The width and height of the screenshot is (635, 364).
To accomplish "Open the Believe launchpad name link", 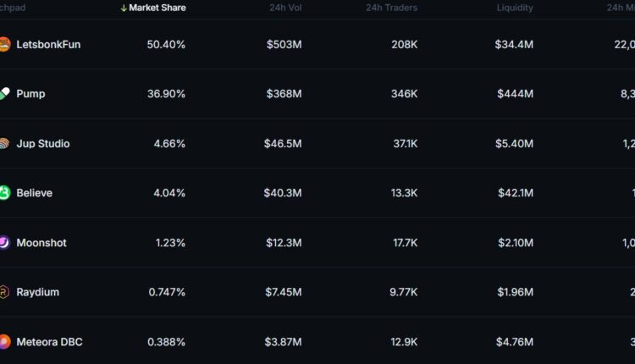I will click(x=34, y=193).
